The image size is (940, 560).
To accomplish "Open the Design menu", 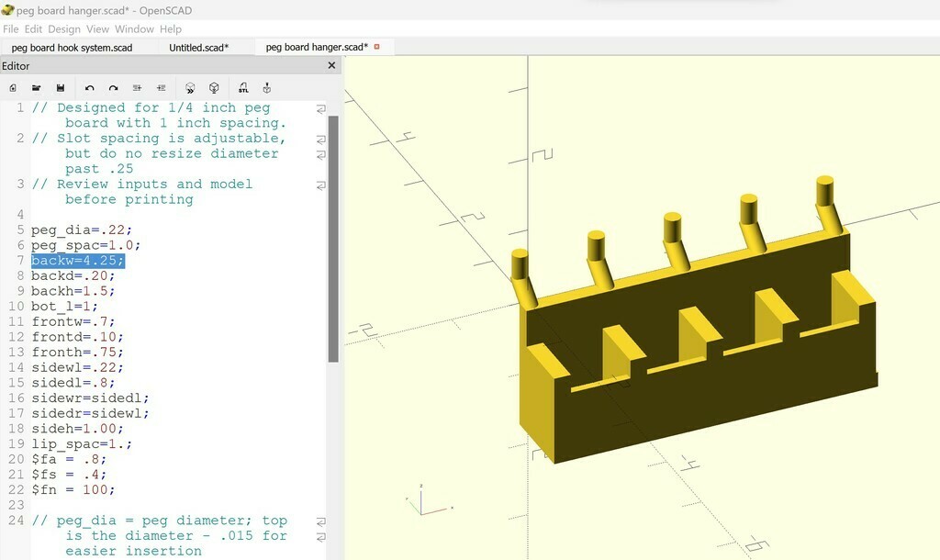I will 64,29.
